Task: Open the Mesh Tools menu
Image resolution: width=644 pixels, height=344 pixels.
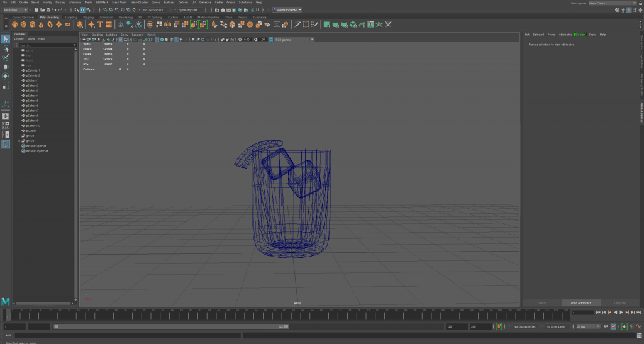Action: [119, 3]
